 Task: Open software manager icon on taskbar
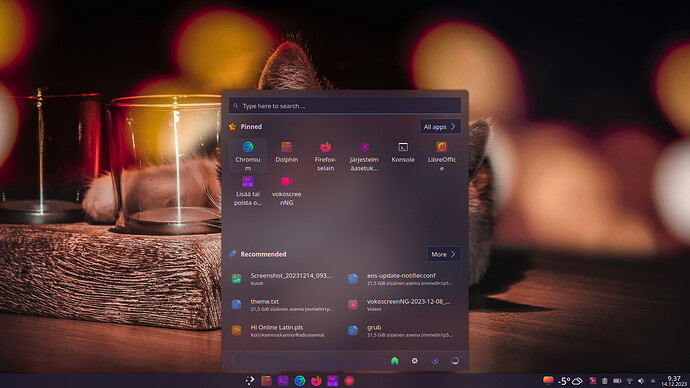pos(333,381)
